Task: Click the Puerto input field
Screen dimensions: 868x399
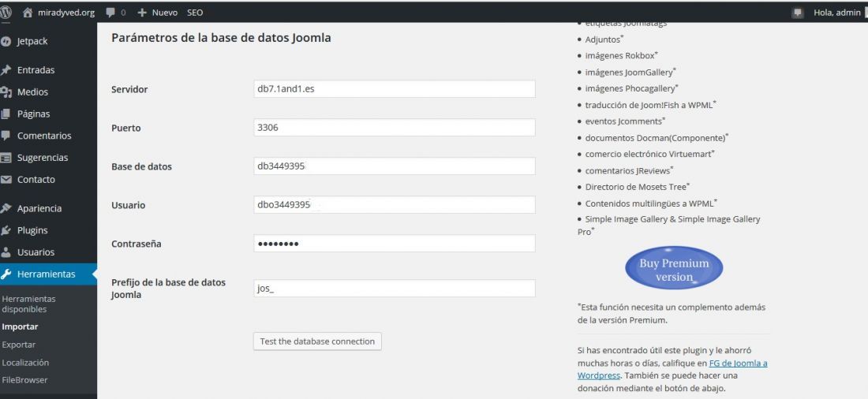Action: (x=394, y=127)
